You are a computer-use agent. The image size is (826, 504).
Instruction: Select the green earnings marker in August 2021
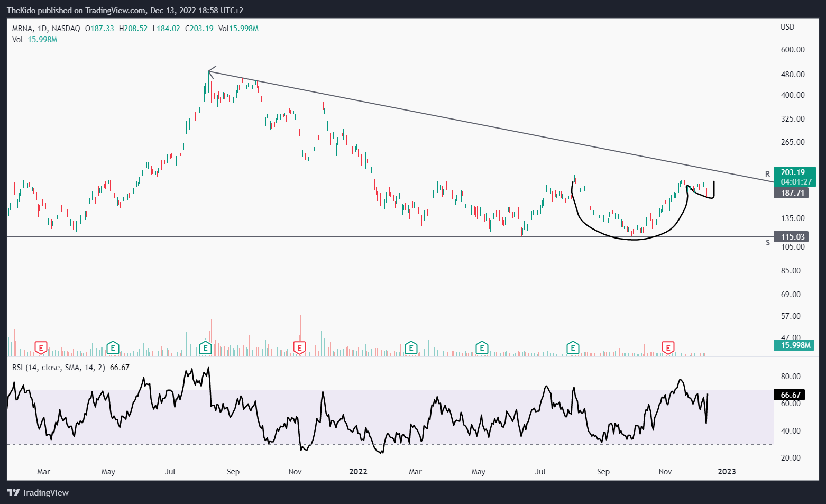tap(205, 347)
